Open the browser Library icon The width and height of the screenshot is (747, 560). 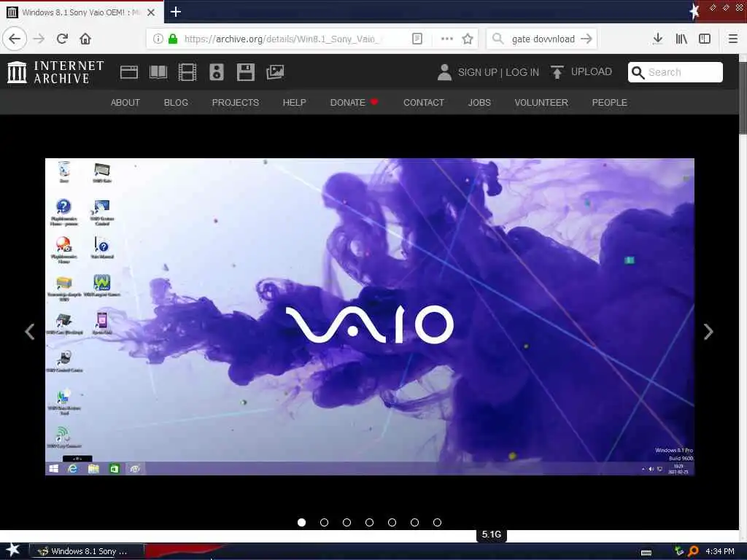(x=682, y=39)
